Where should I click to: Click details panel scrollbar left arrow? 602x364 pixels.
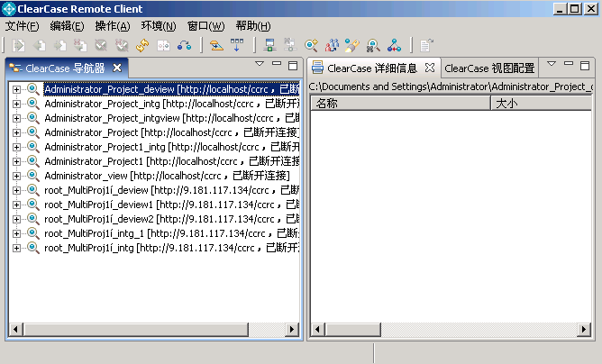[317, 329]
